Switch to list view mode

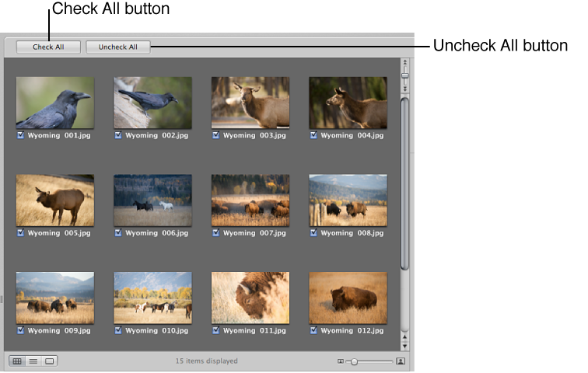(33, 361)
